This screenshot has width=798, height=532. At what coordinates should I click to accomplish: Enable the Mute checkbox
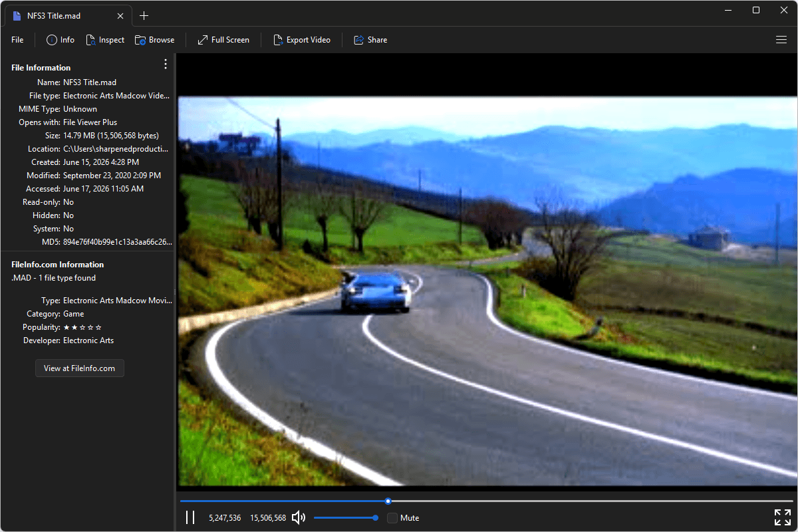[392, 517]
